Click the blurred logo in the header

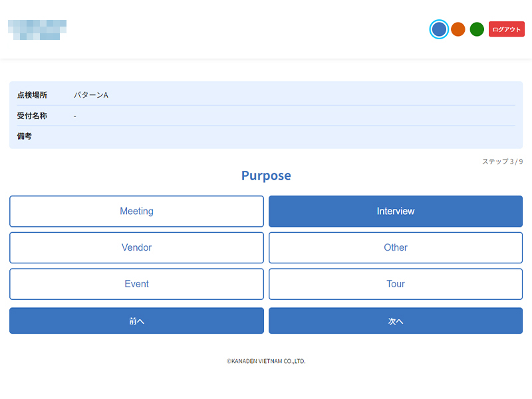click(x=37, y=30)
